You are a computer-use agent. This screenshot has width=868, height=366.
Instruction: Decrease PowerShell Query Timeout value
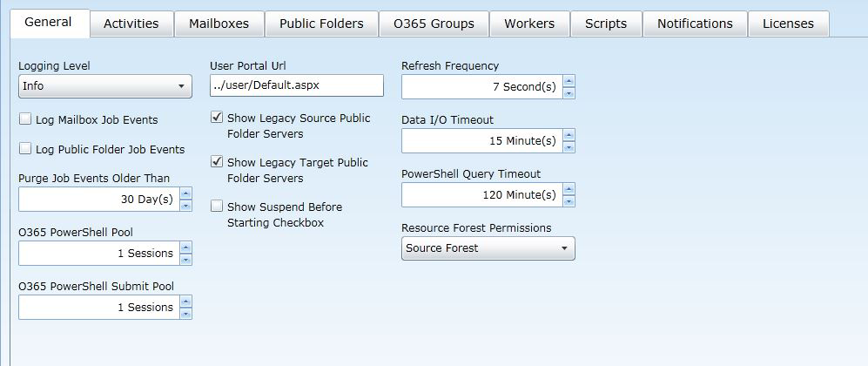(569, 200)
